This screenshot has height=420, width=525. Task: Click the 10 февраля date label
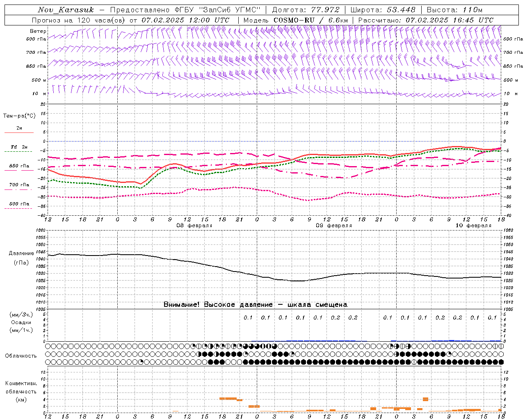[x=473, y=226]
